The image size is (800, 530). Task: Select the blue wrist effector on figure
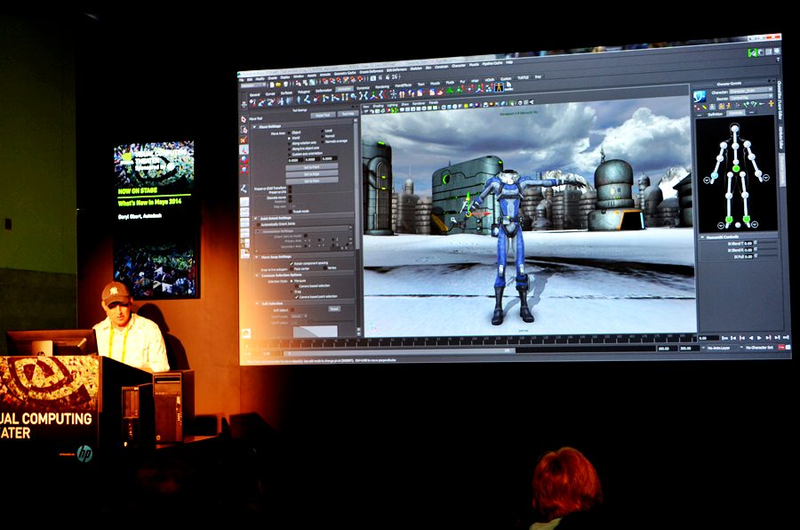[714, 175]
